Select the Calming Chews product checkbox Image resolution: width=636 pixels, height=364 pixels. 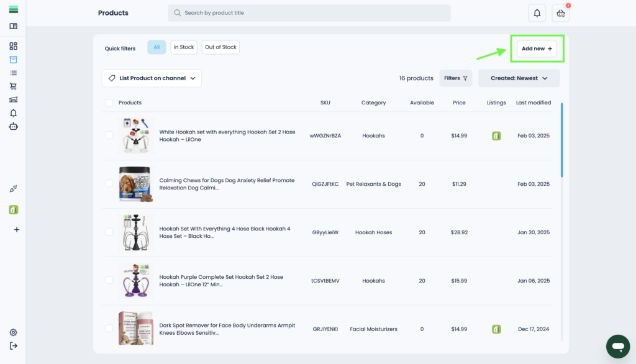coord(109,184)
